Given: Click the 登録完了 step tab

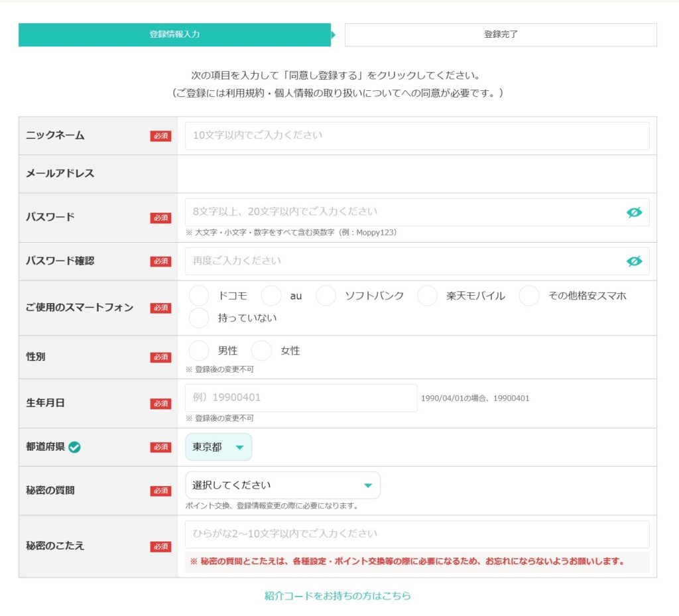Looking at the screenshot, I should (501, 34).
